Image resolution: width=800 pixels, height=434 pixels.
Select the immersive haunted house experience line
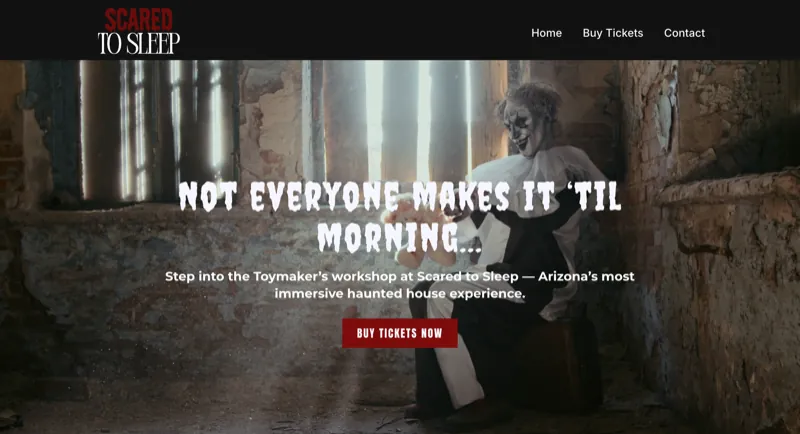tap(399, 294)
